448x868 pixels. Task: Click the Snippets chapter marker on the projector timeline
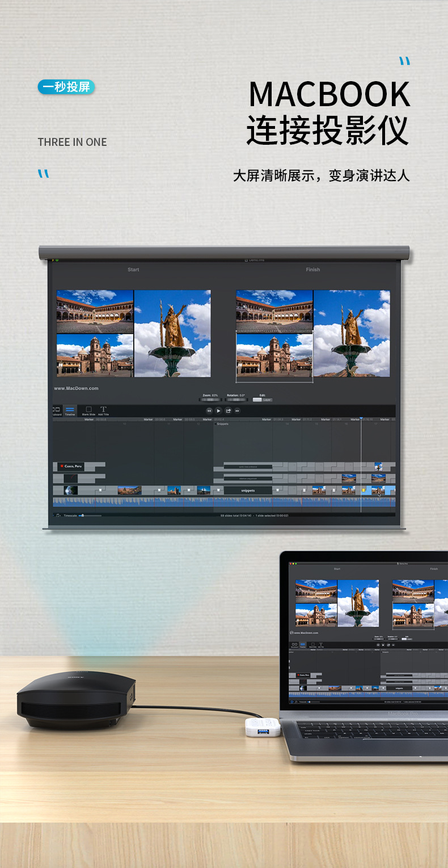point(222,424)
